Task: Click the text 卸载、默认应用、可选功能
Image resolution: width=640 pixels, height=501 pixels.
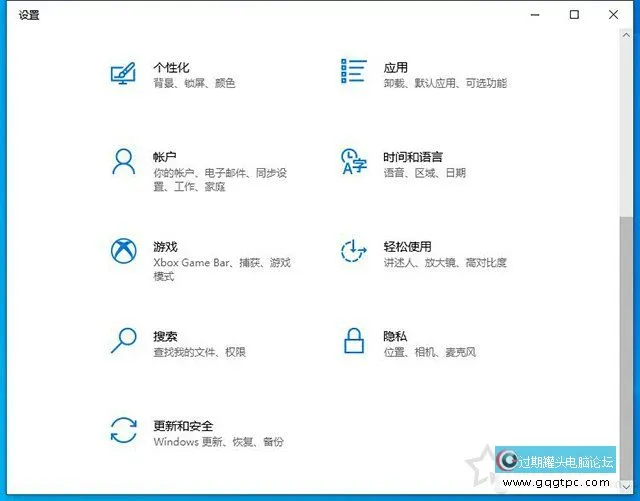Action: (445, 83)
